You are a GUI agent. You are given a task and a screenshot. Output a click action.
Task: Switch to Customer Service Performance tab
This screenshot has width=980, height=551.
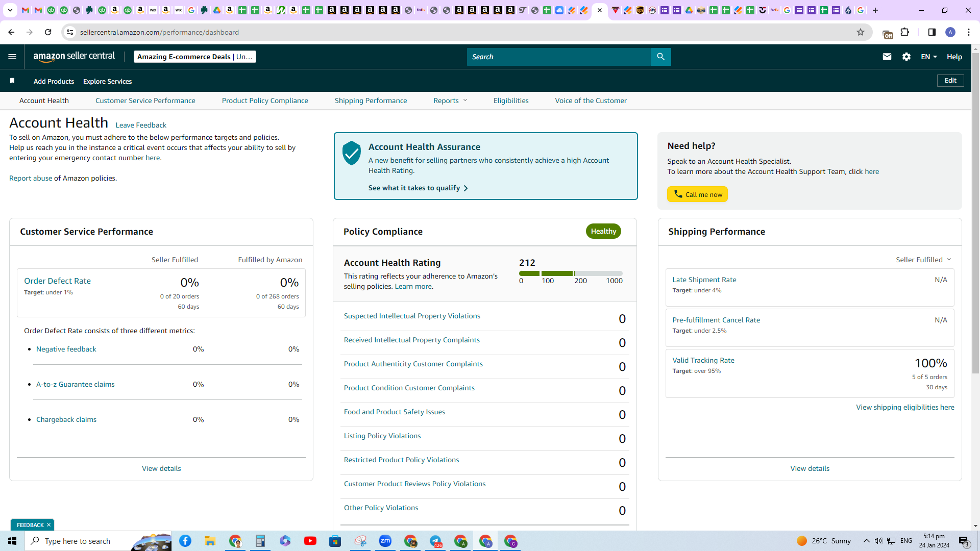[145, 101]
